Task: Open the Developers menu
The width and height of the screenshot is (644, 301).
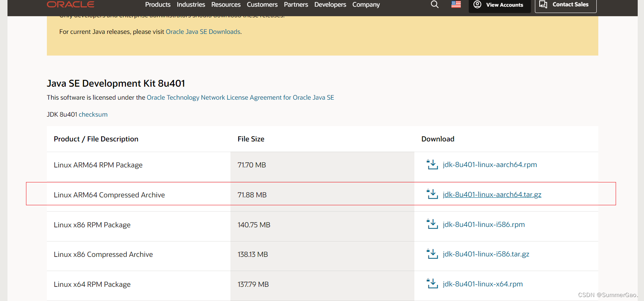Action: [x=330, y=5]
